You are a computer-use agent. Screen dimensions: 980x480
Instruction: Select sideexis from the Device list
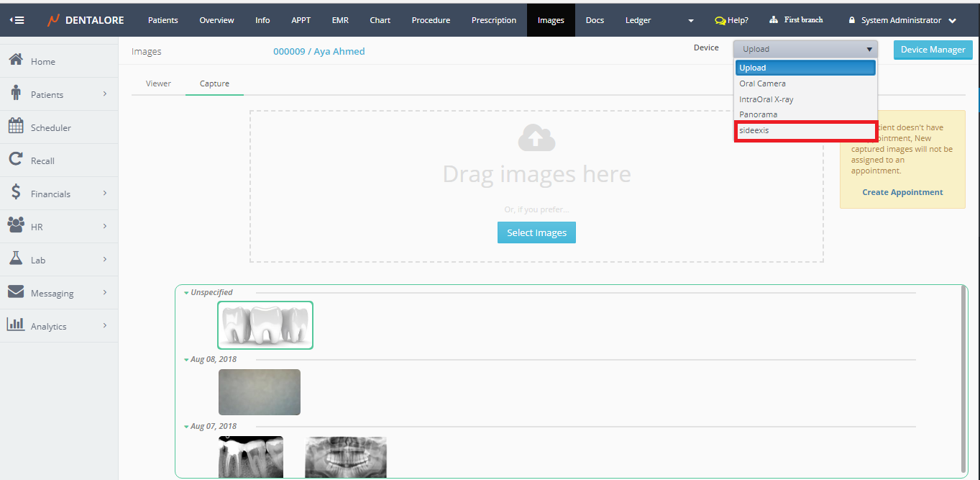tap(805, 131)
